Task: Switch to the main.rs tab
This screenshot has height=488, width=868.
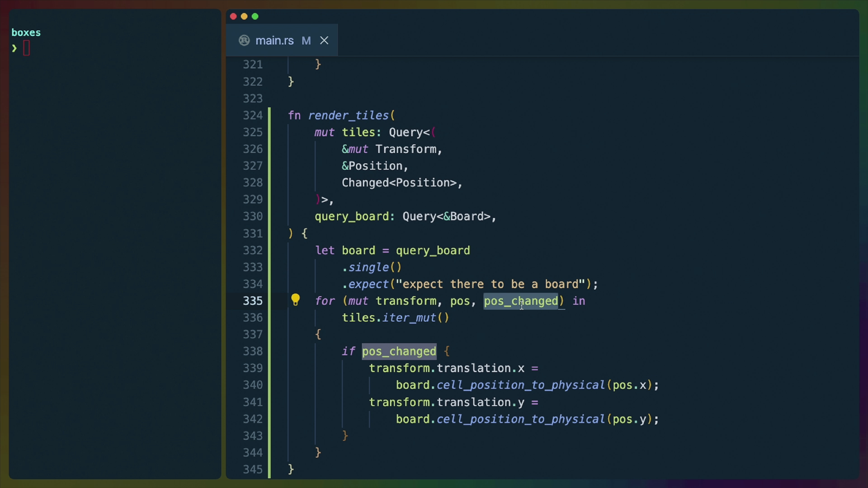Action: [x=274, y=40]
